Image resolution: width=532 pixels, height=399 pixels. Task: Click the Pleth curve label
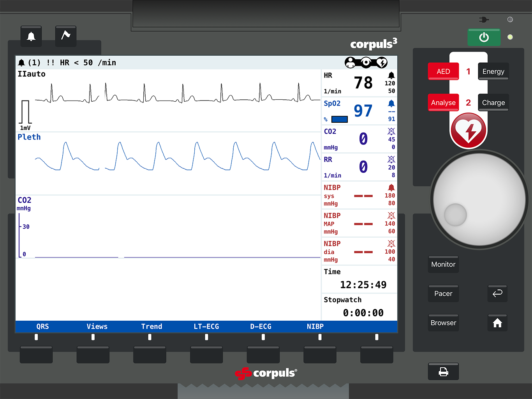29,137
